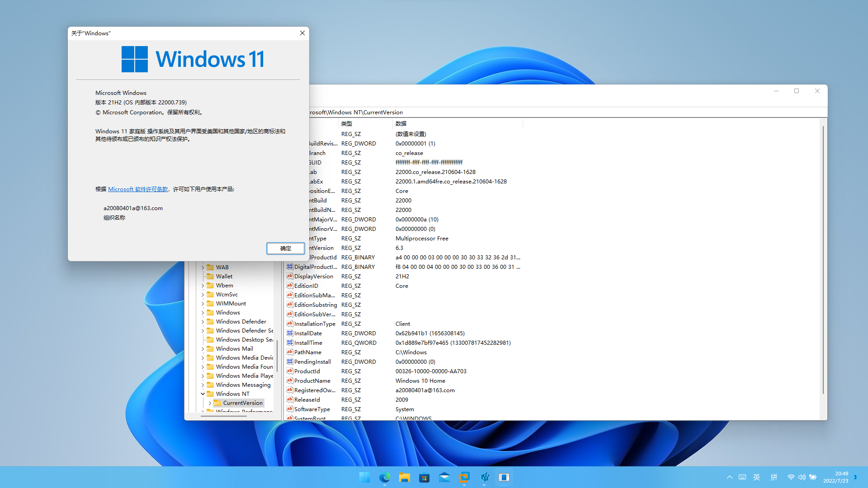Open clock and calendar flyout

pyautogui.click(x=835, y=477)
